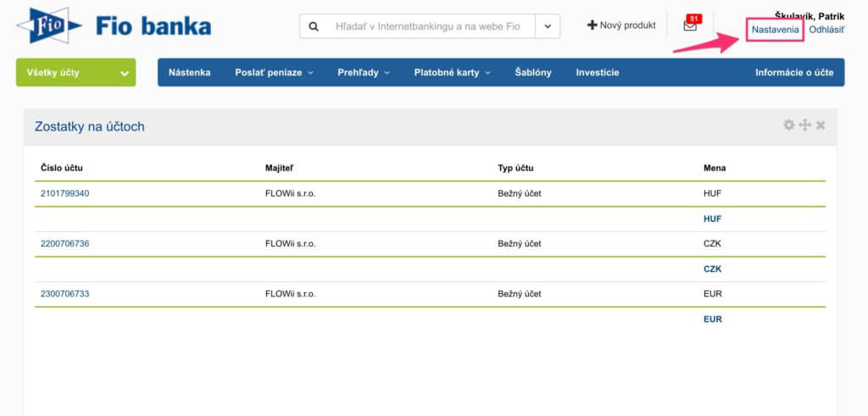Screen dimensions: 868x416
Task: Click the Typ účtu column header
Action: tap(515, 168)
